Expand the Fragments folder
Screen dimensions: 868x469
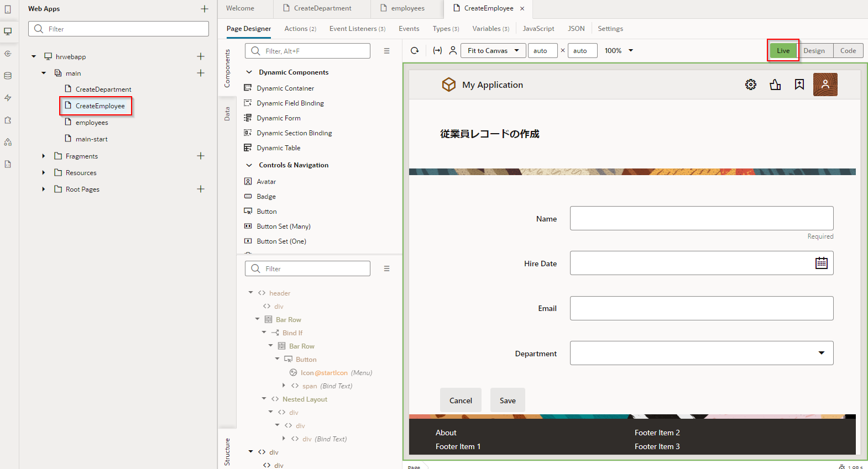click(44, 156)
